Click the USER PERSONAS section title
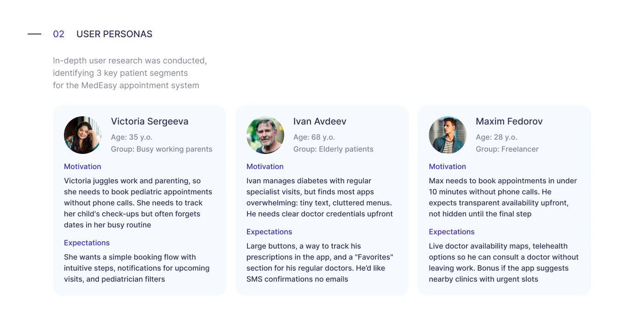 [x=114, y=34]
